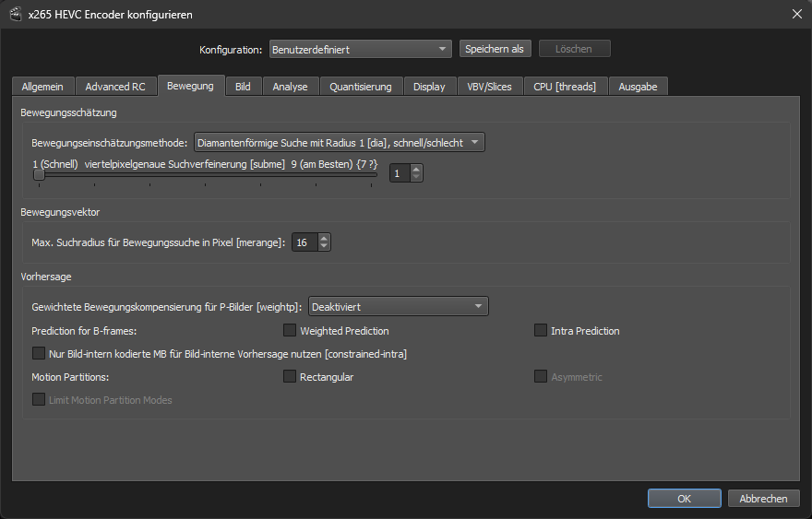Click the Motion Partitions label
Screen dimensions: 812x519
click(x=70, y=377)
